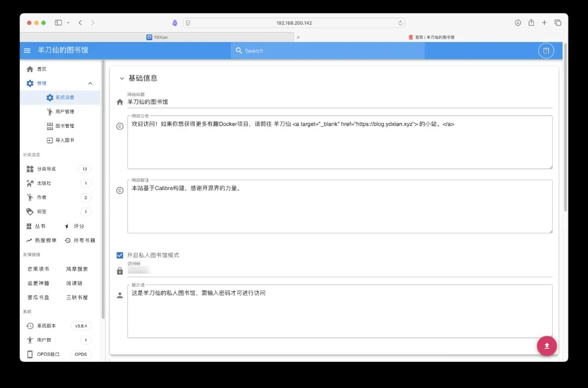The height and width of the screenshot is (388, 588).
Task: Open 用户管理 in the sidebar
Action: tap(64, 112)
